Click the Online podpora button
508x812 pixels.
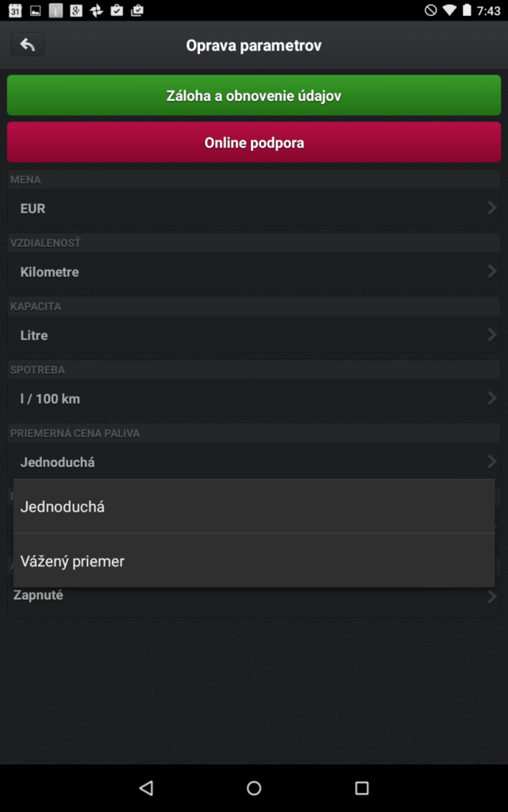(x=254, y=143)
